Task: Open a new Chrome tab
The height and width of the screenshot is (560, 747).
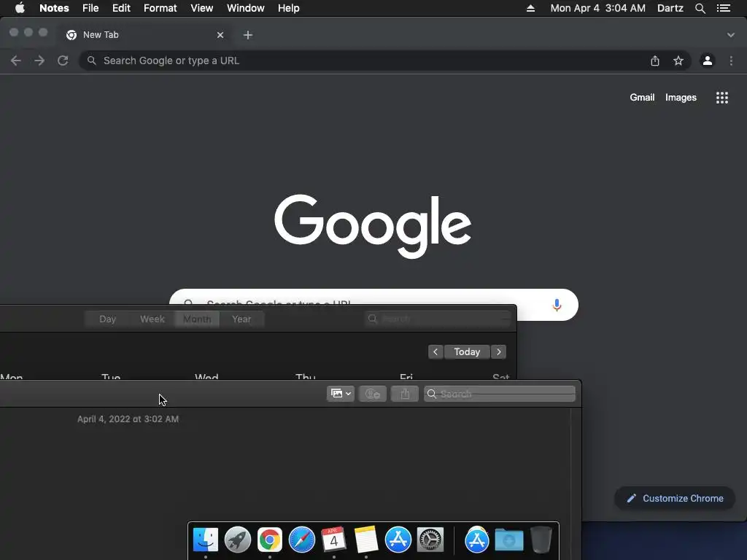Action: [248, 35]
